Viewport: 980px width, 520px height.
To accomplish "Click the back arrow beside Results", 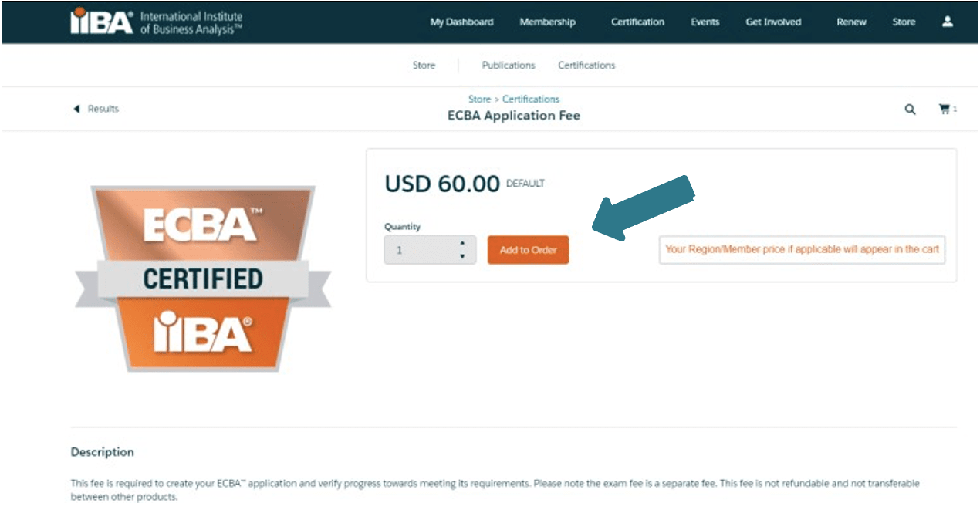I will click(x=75, y=109).
